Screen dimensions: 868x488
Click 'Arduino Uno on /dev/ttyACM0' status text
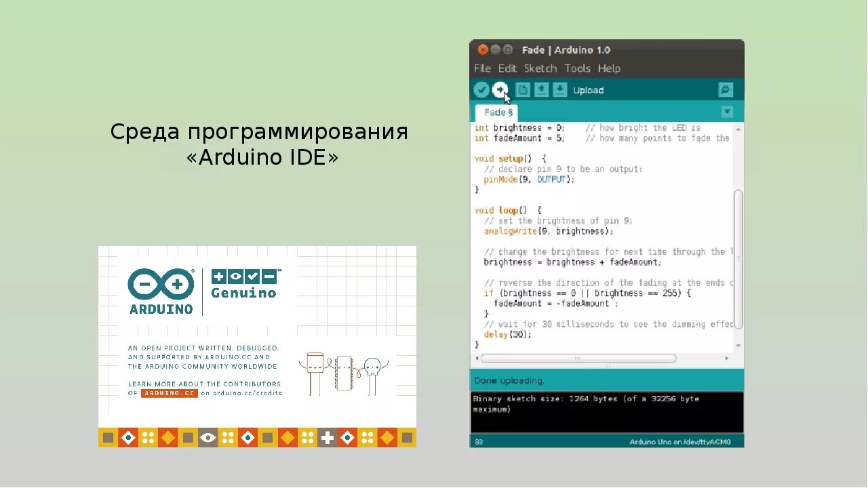[x=680, y=442]
